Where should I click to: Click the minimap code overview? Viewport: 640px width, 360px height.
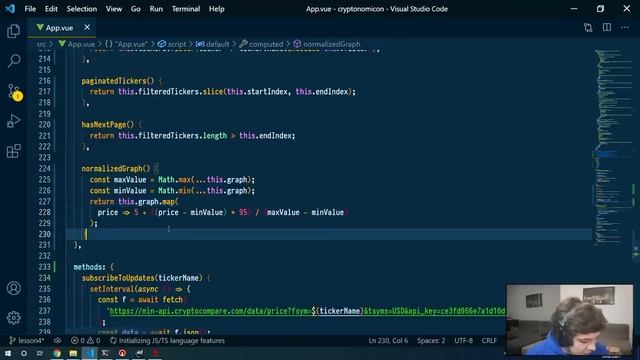[x=612, y=147]
